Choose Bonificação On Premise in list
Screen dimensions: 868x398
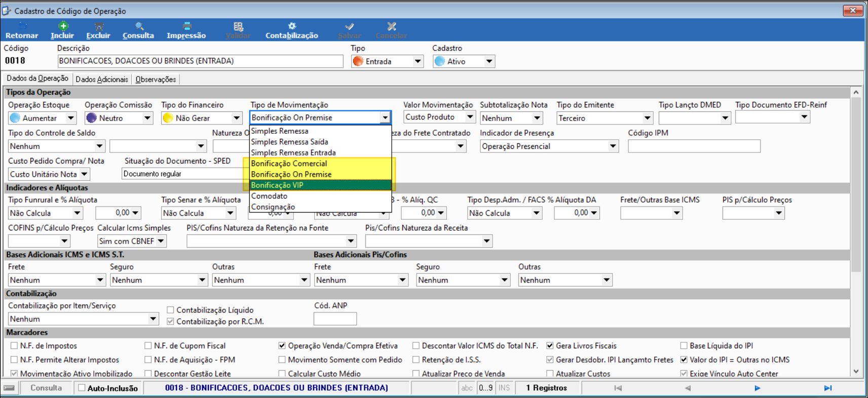click(321, 174)
